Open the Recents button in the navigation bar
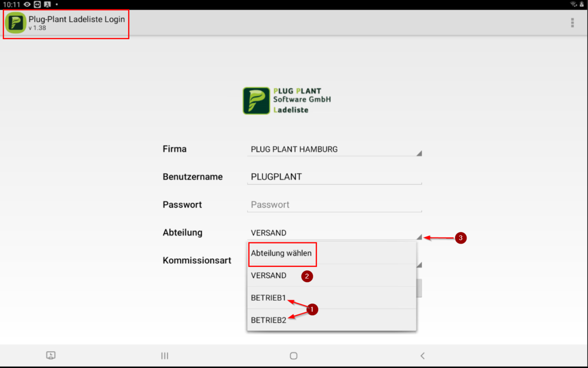Viewport: 588px width, 368px height. (165, 355)
